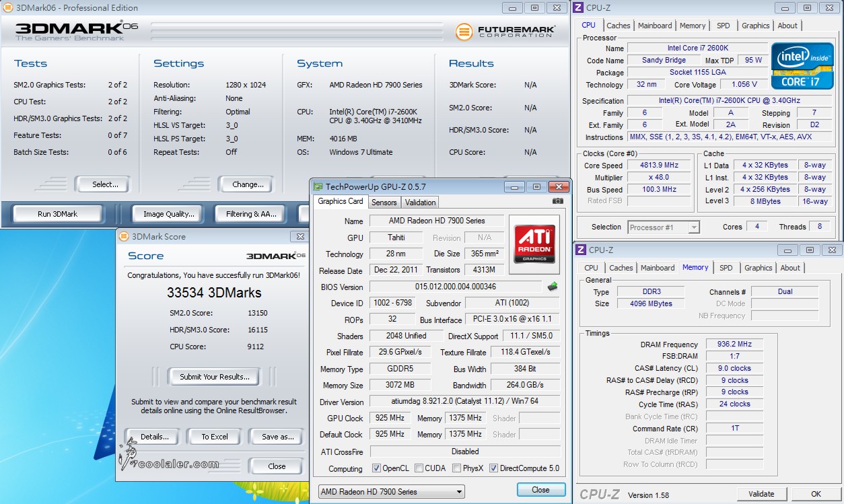The height and width of the screenshot is (504, 844).
Task: Click the Image Quality... button
Action: coord(168,214)
